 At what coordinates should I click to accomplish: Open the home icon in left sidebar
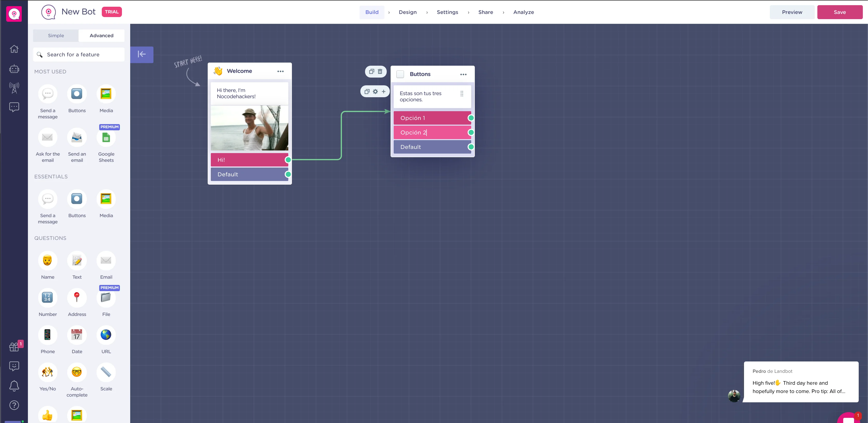(14, 49)
